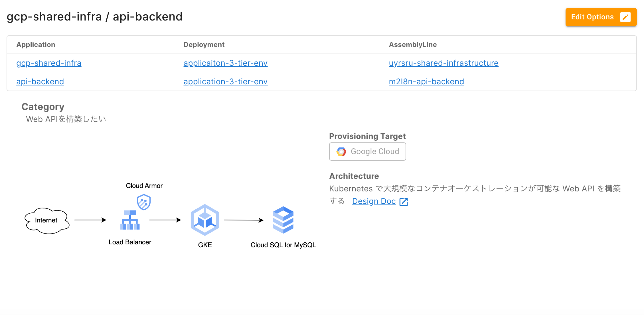Click the Application column header

coord(36,45)
